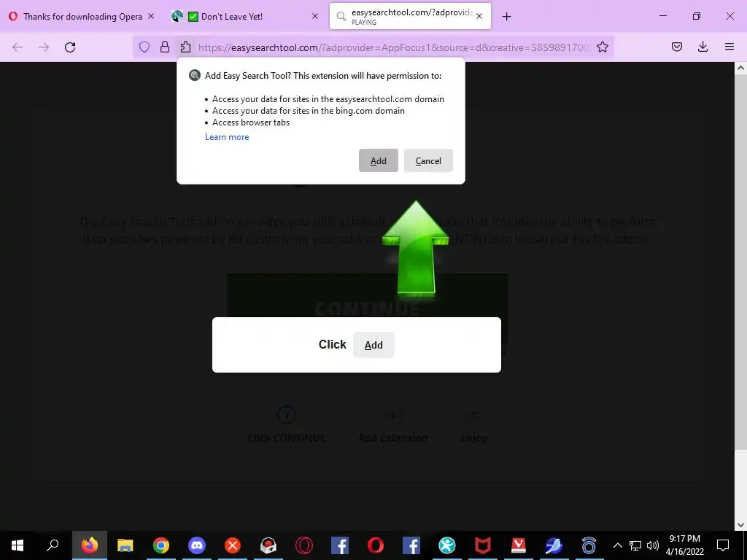
Task: Open the Firefox hamburger application menu
Action: click(x=729, y=47)
